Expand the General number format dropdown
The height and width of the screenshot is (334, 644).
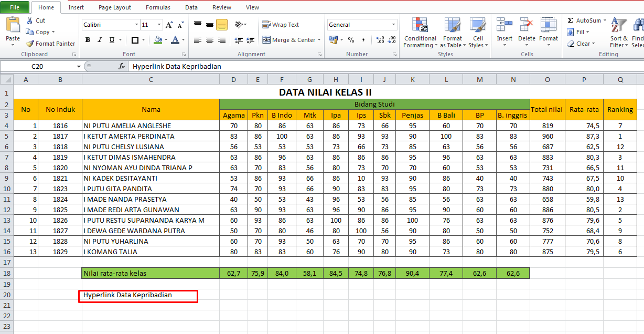(x=392, y=24)
